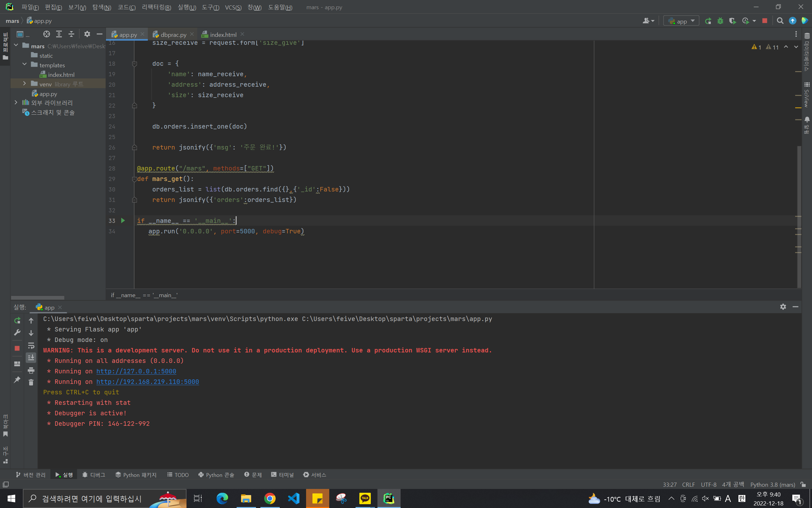
Task: Open Windows Start menu
Action: 11,498
